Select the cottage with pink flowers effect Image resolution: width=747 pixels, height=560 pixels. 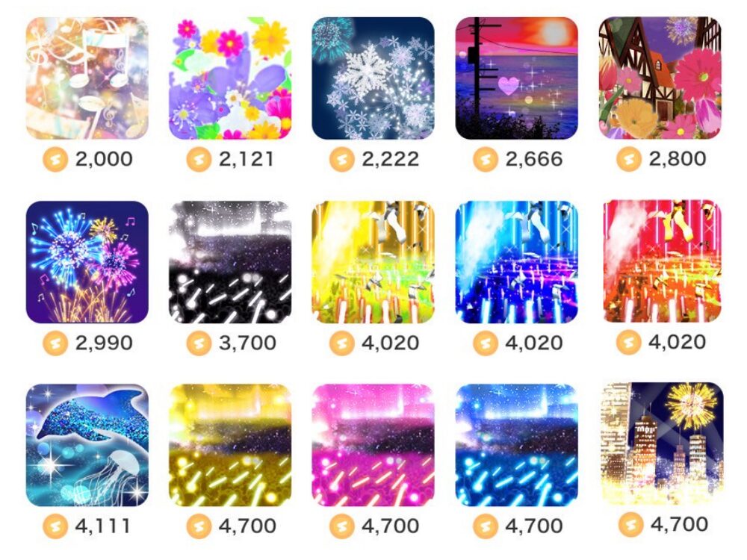(x=660, y=78)
